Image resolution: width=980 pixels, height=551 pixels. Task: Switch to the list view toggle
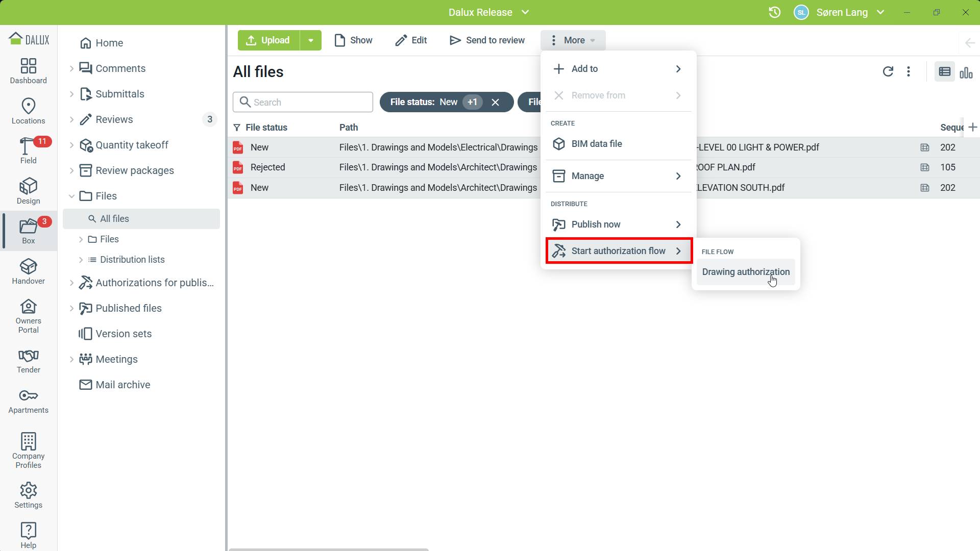(945, 72)
